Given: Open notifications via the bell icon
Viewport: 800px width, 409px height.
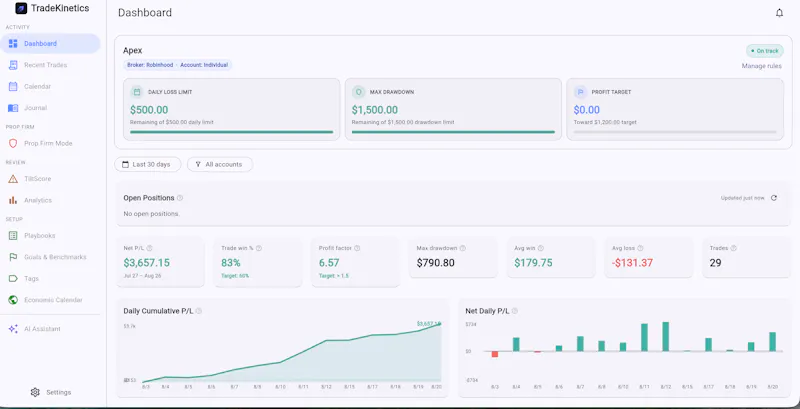Looking at the screenshot, I should point(779,13).
